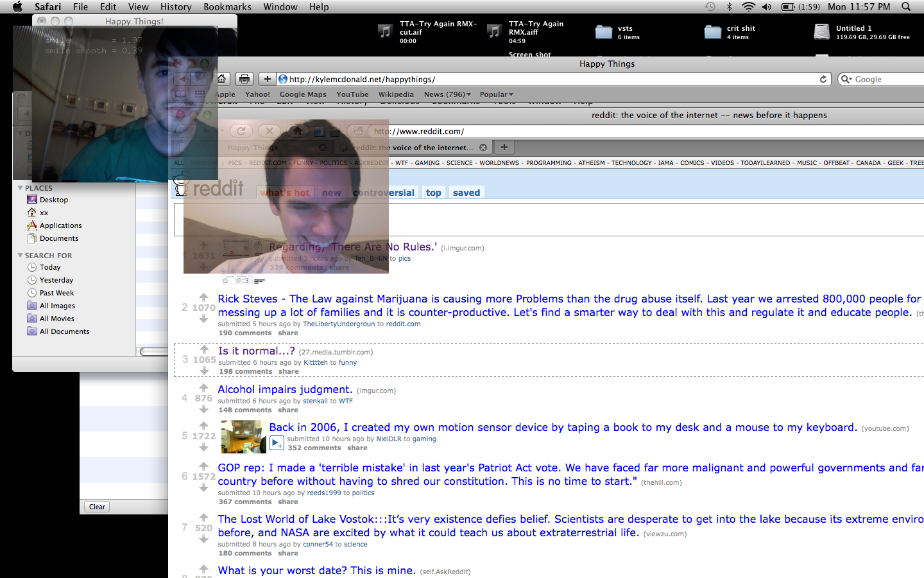Click the Print toolbar icon in Safari
The width and height of the screenshot is (924, 578).
coord(244,79)
